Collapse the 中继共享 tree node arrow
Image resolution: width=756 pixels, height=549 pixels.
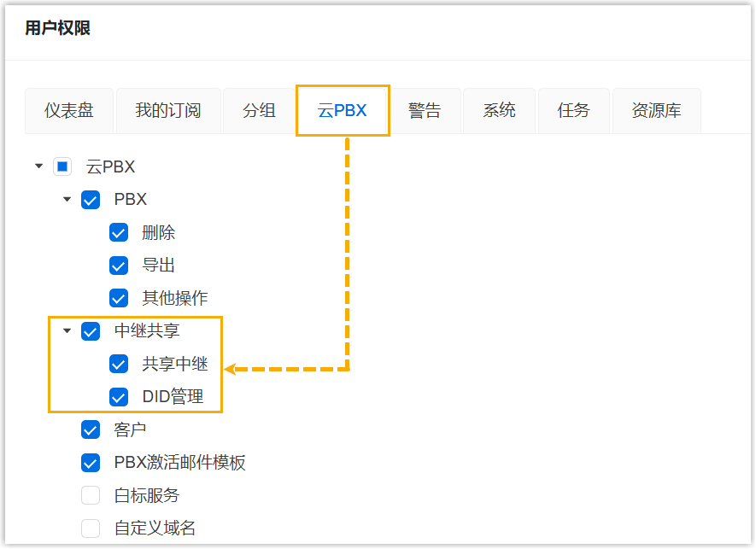click(67, 331)
